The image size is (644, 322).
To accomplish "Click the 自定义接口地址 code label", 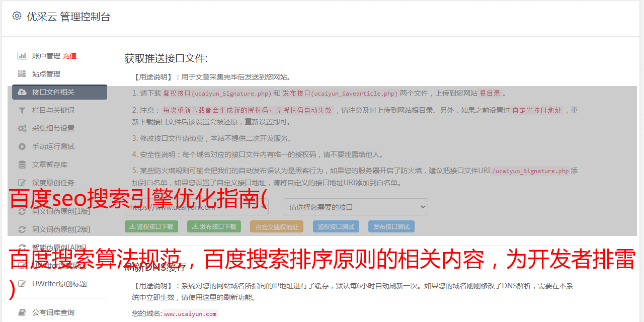I will coord(537,110).
